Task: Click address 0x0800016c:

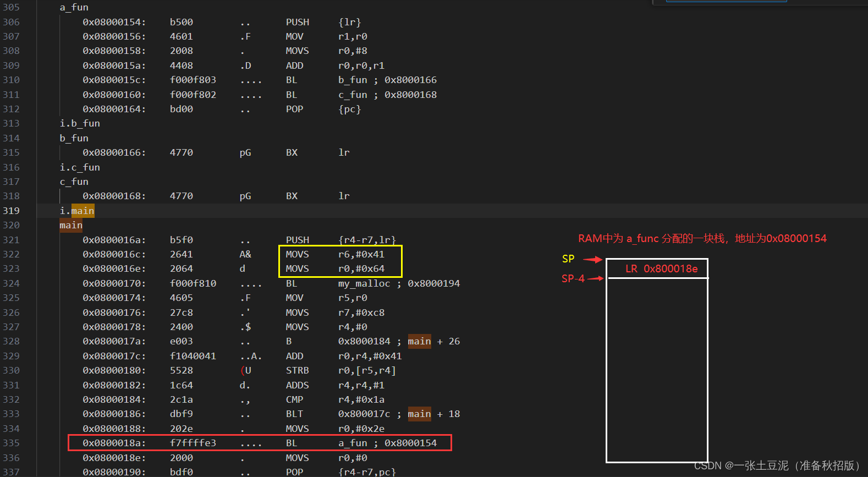Action: tap(114, 254)
